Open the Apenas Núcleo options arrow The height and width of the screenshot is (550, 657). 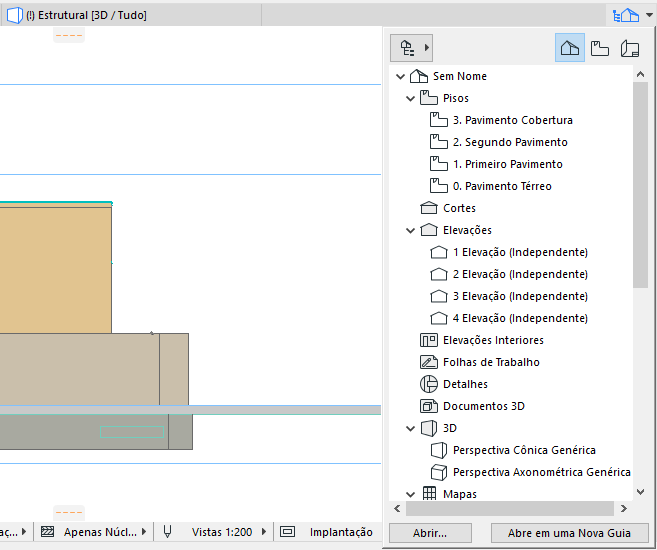point(144,532)
